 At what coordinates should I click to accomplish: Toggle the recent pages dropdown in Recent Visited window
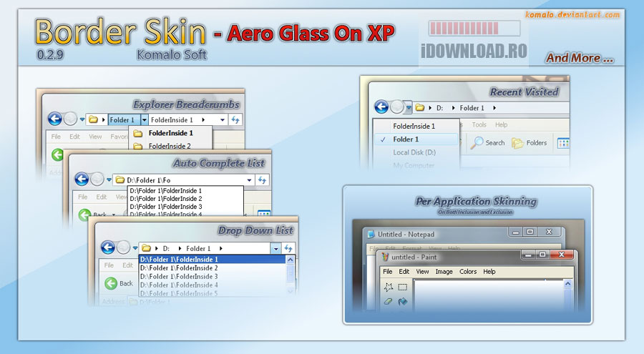coord(409,108)
